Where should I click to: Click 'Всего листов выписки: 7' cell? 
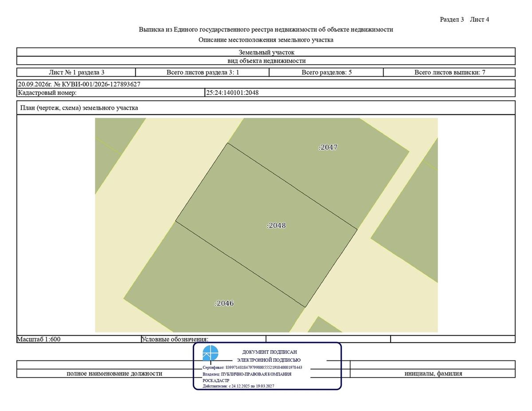(450, 72)
